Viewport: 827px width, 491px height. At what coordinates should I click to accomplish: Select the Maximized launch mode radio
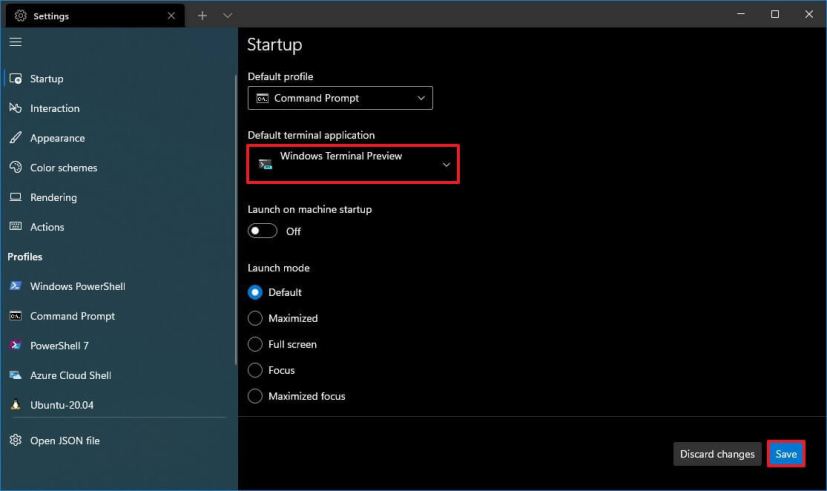255,318
